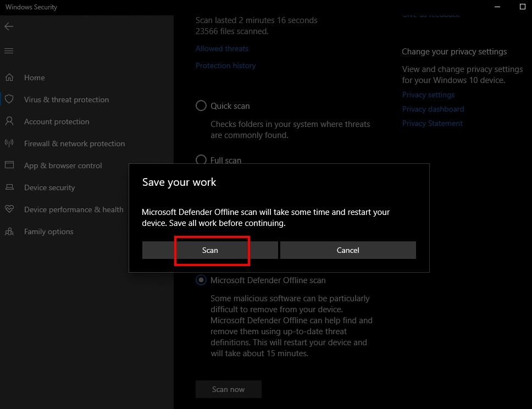Click the Account protection person icon
This screenshot has width=532, height=409.
click(9, 121)
